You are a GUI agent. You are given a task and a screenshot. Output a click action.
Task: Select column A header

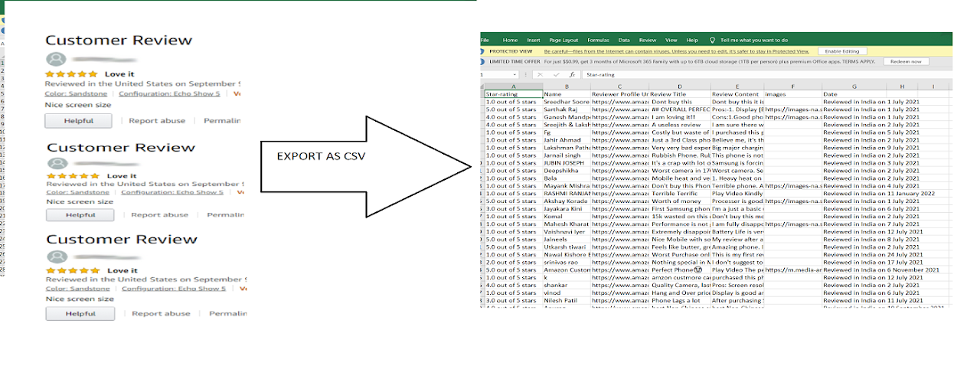pos(513,87)
